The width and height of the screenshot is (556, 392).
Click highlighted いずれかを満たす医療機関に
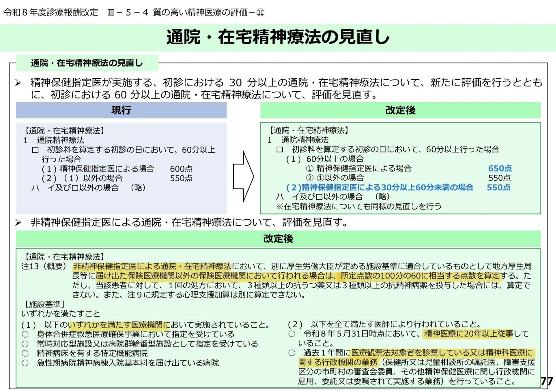click(x=119, y=325)
